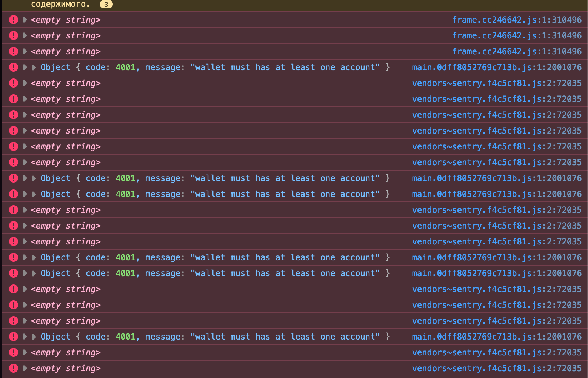This screenshot has width=588, height=378.
Task: Open frame.cc246642.js at line 310496
Action: pos(516,20)
